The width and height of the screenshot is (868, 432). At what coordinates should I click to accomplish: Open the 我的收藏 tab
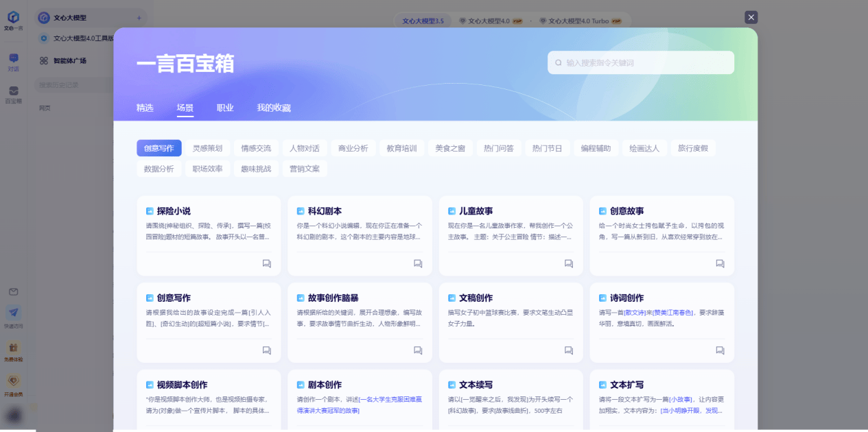point(274,108)
